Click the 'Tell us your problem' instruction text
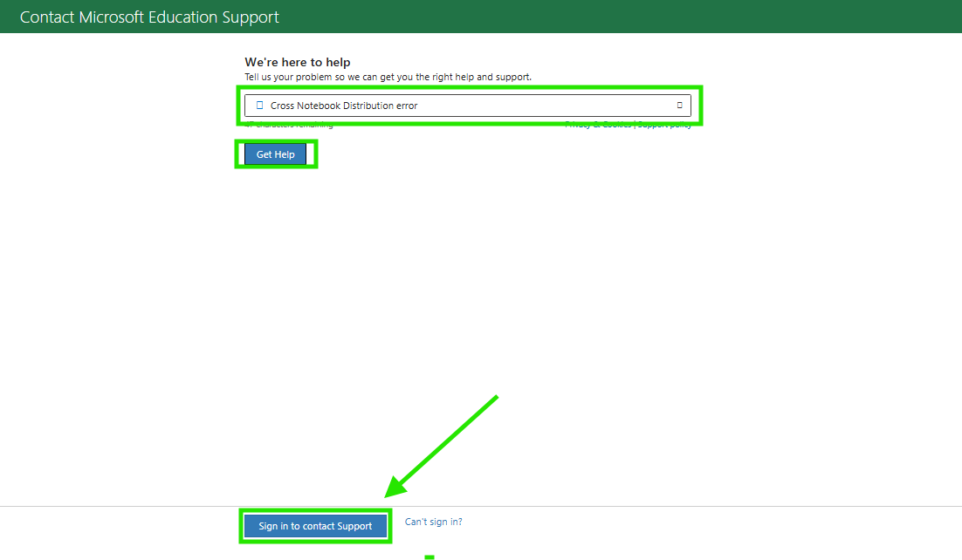Image resolution: width=962 pixels, height=560 pixels. pos(388,78)
